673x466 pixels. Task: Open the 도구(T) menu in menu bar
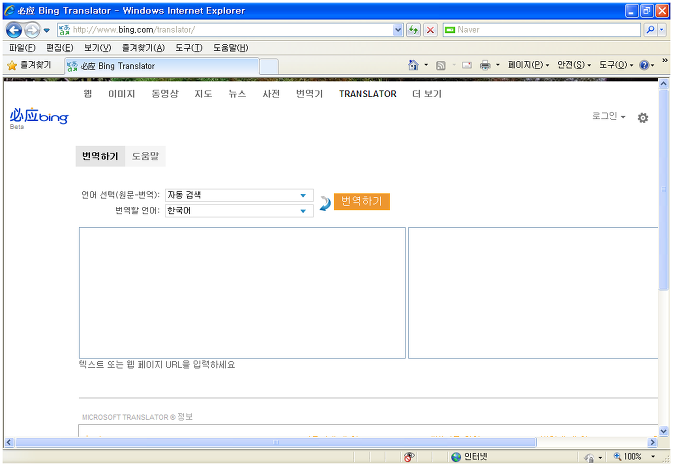click(x=189, y=48)
